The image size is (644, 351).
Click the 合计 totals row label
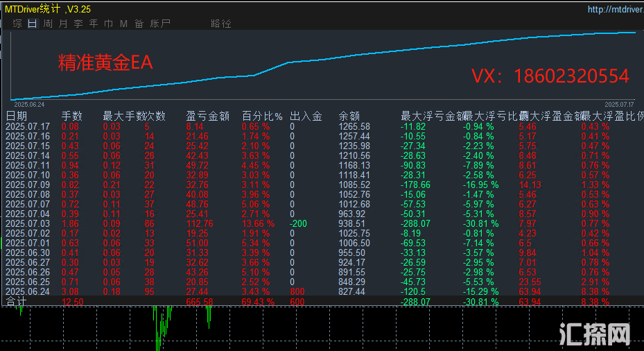coord(17,302)
